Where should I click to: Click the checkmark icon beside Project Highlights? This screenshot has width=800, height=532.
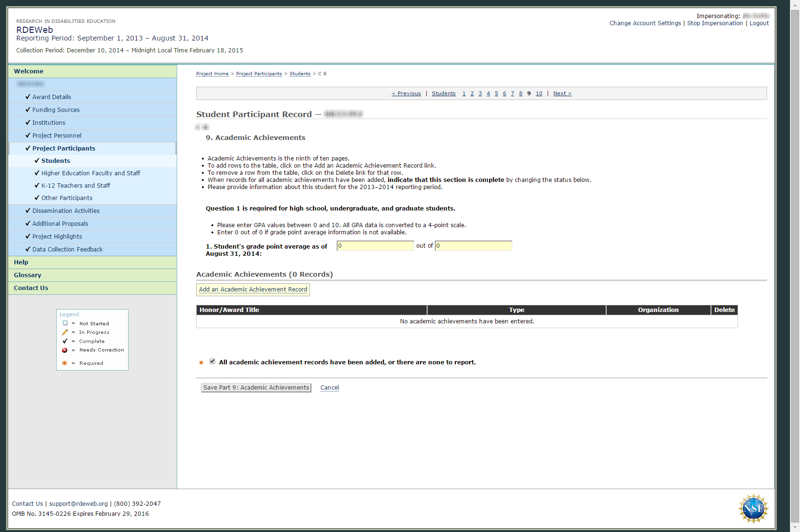coord(28,236)
